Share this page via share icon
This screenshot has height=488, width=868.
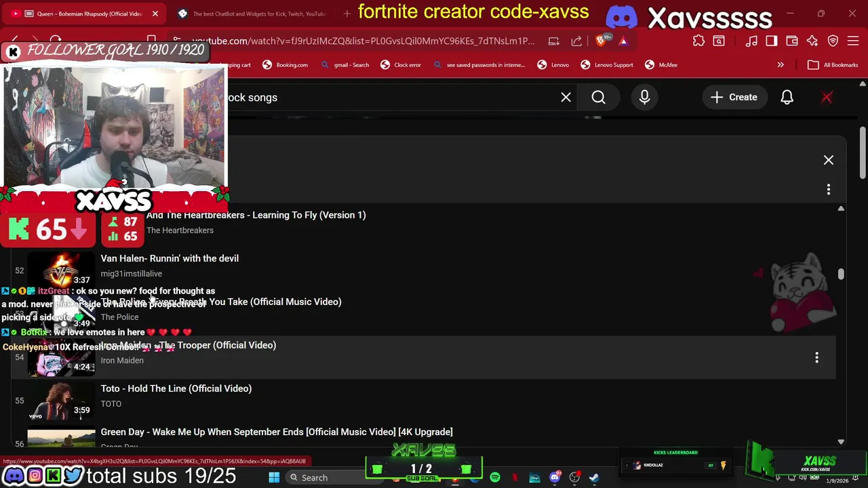[576, 41]
